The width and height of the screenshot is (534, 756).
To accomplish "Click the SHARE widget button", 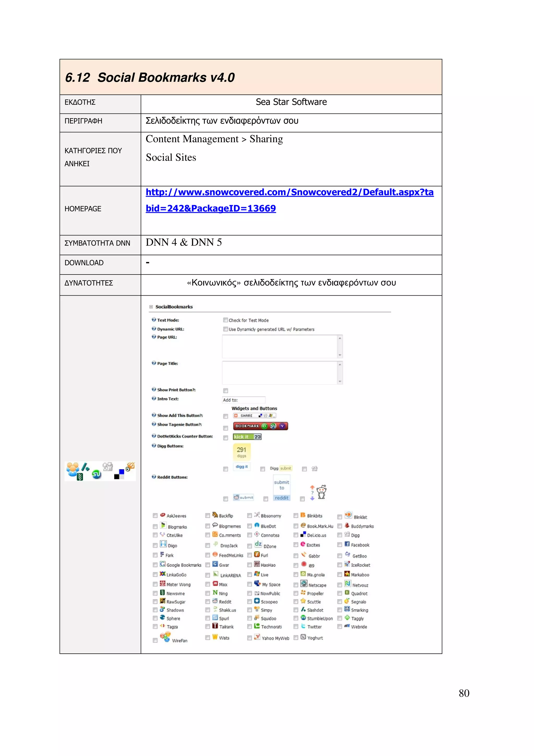I will [x=254, y=415].
